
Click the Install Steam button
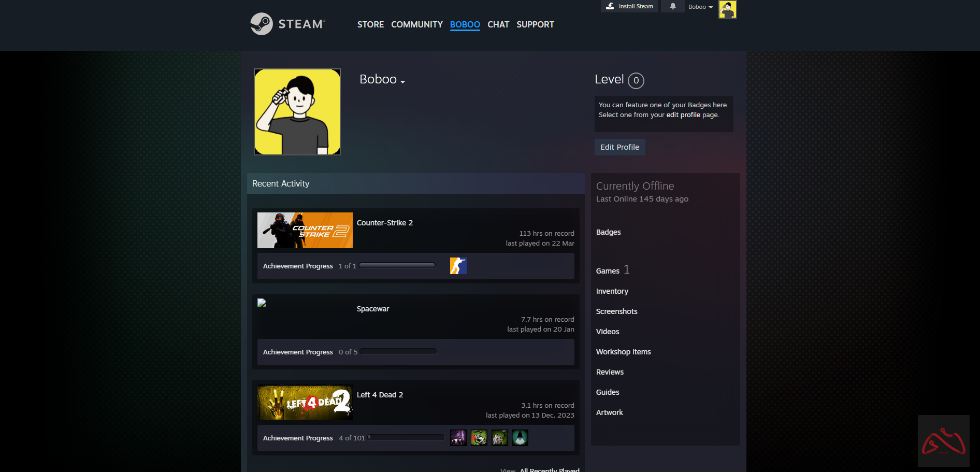629,6
